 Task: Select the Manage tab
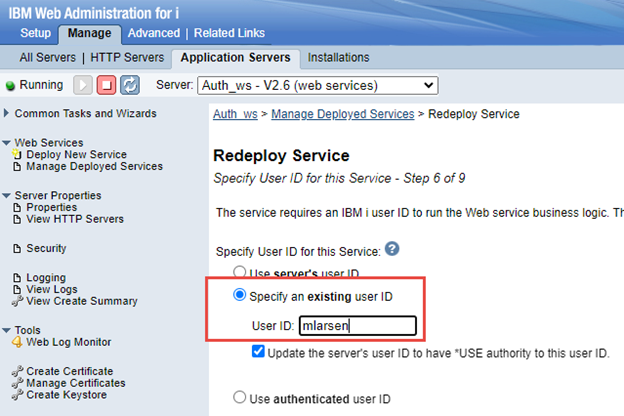(90, 33)
